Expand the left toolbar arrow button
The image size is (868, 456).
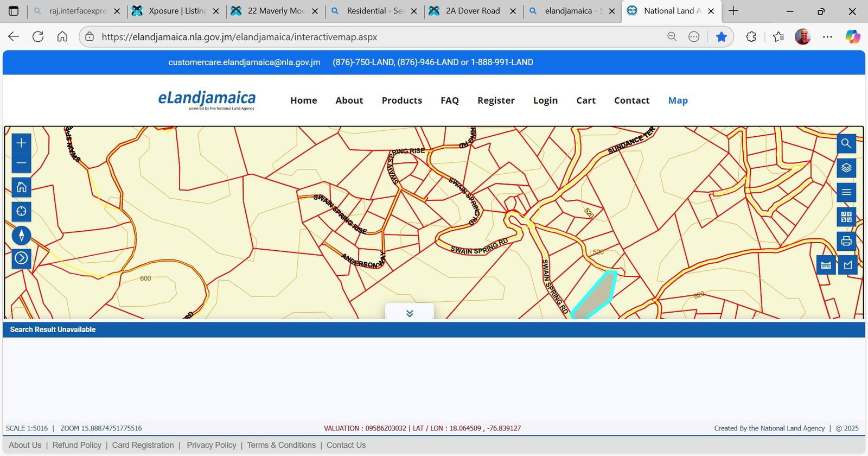[21, 258]
